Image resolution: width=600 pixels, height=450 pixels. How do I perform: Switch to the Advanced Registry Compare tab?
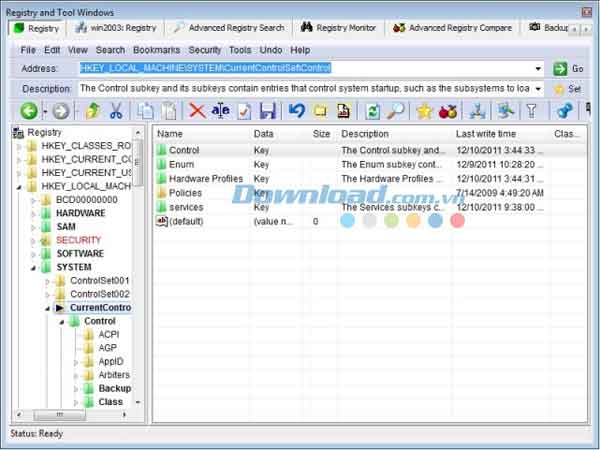[452, 28]
